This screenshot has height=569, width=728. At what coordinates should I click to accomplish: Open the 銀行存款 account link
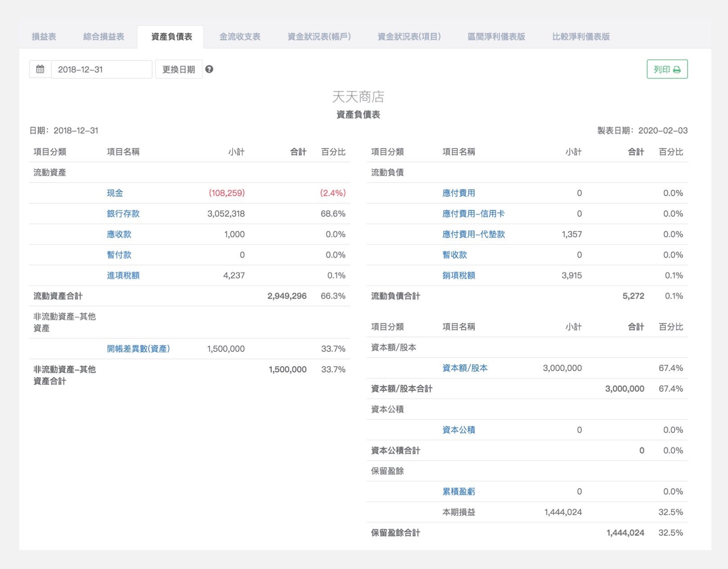123,214
